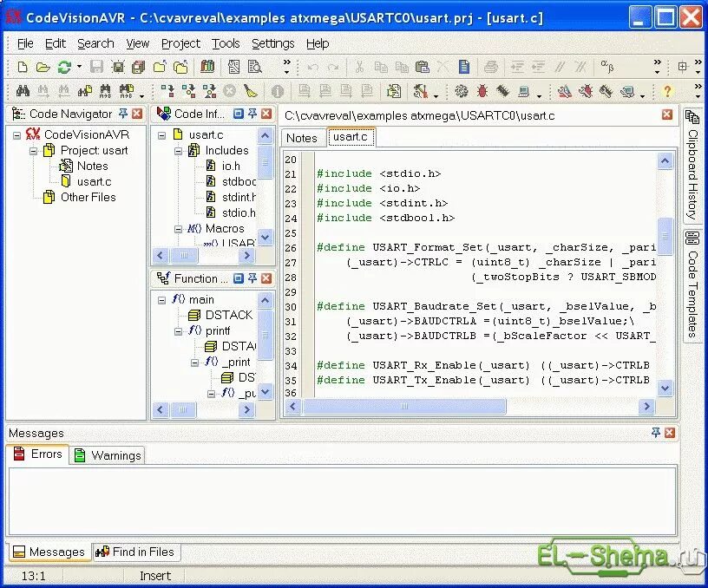The image size is (708, 588).
Task: Close the Code Navigator panel
Action: pos(137,114)
